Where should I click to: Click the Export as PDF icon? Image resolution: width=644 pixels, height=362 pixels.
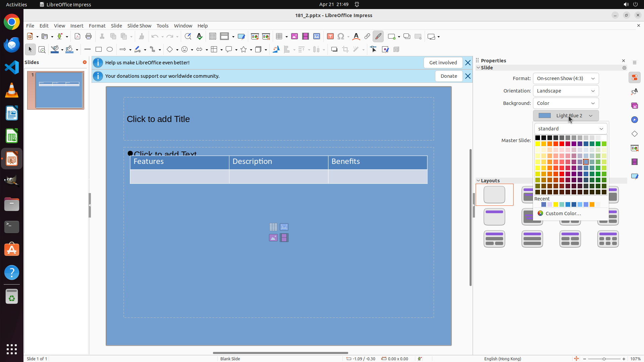tap(77, 37)
